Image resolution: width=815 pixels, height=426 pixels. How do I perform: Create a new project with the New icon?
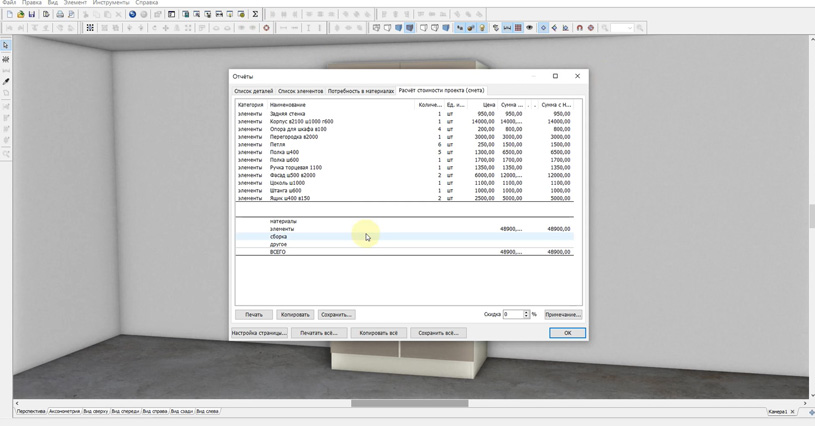click(9, 14)
